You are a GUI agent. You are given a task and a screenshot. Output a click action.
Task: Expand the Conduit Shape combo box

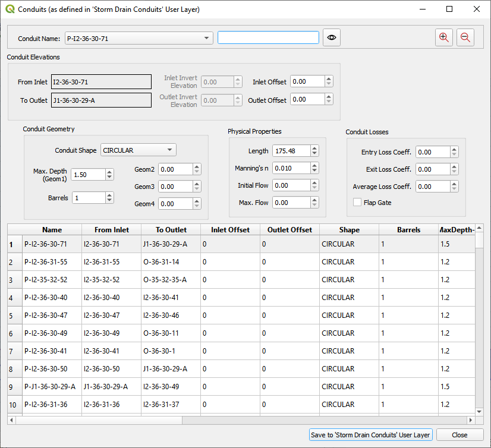[x=170, y=150]
